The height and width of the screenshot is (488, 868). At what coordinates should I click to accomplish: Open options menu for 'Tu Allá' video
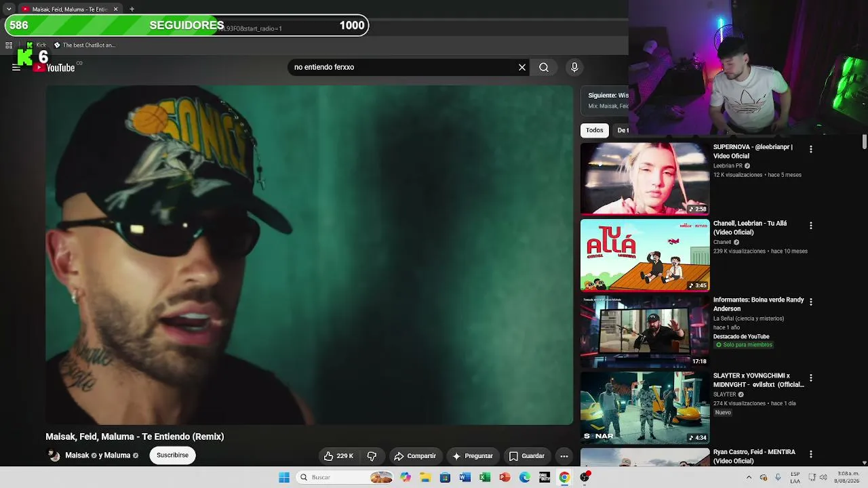(810, 225)
